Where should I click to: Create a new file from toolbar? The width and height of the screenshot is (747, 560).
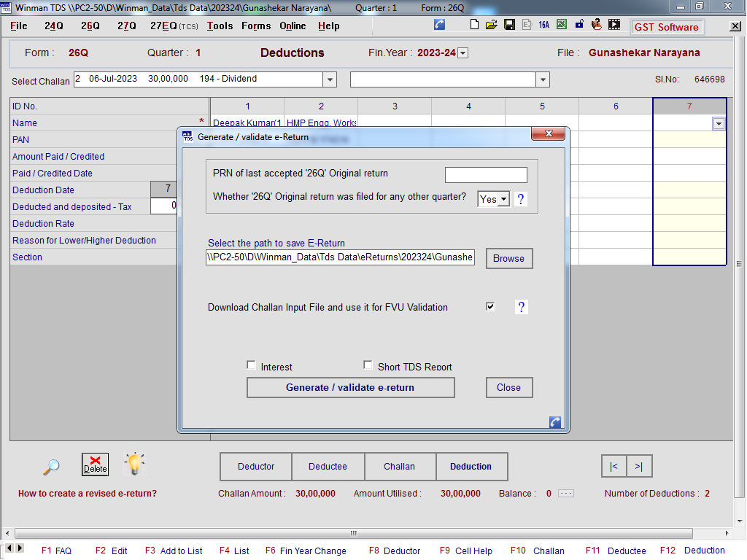pos(475,25)
